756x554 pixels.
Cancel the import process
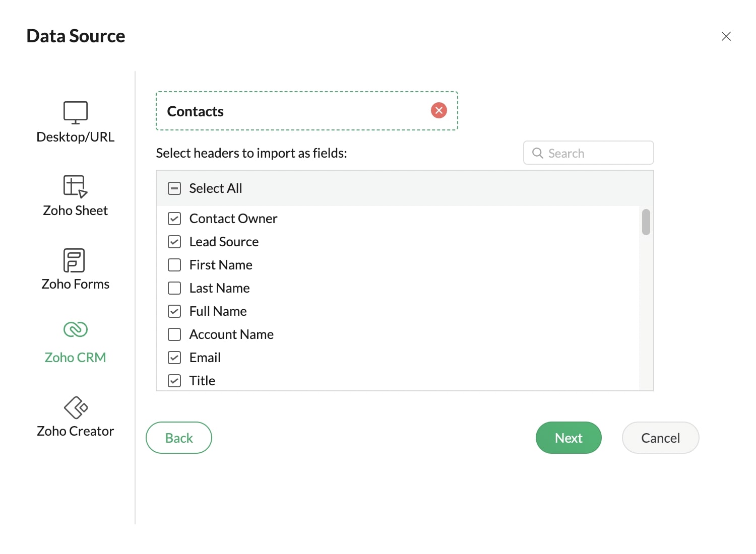point(660,438)
